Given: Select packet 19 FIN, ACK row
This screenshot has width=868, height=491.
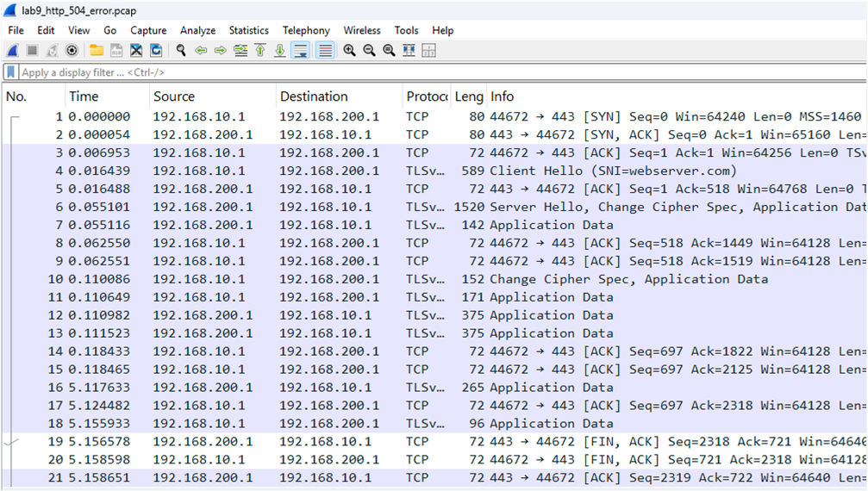Looking at the screenshot, I should [431, 442].
